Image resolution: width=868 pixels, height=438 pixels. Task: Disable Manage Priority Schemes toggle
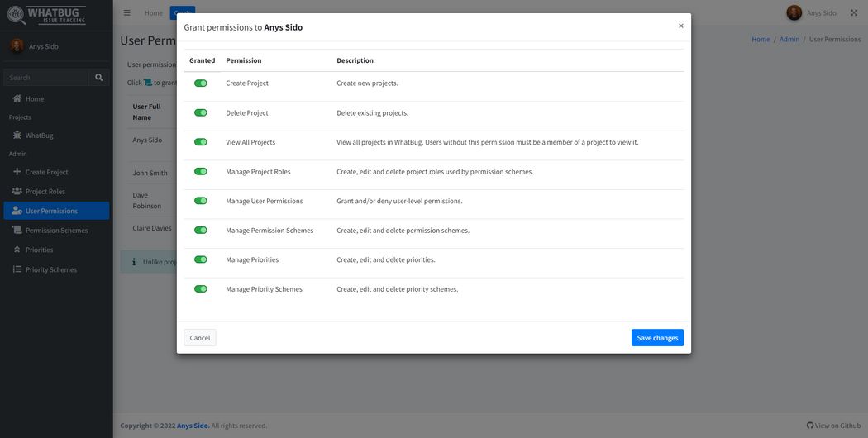[201, 289]
